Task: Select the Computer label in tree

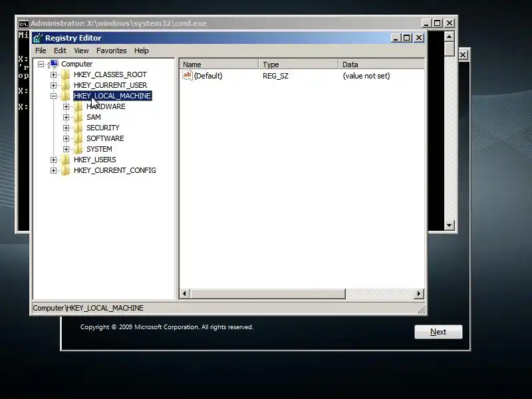Action: (76, 64)
